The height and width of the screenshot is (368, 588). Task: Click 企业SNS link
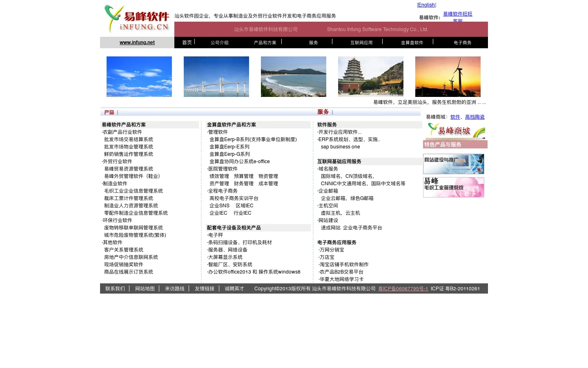pos(219,206)
